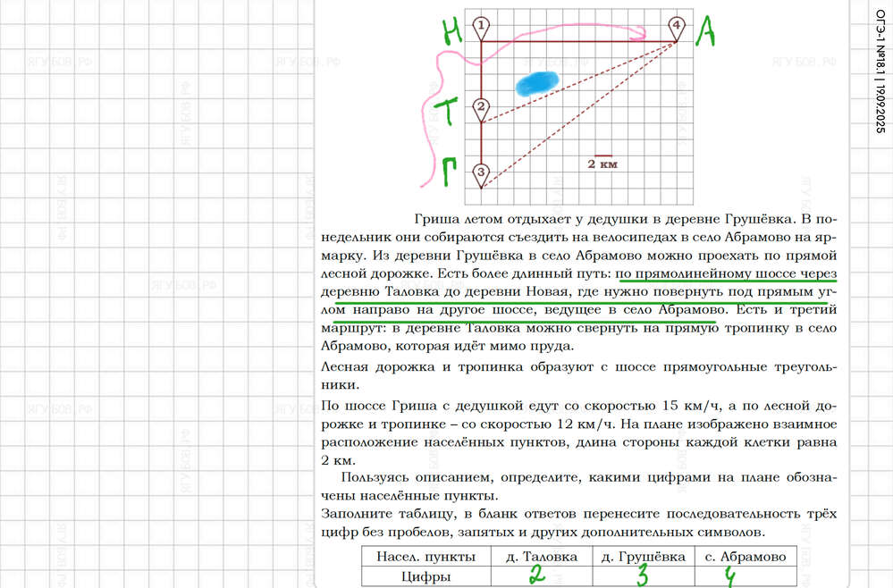Screen dimensions: 893x588
Task: Click the 'Цифры' row label cell
Action: pyautogui.click(x=419, y=577)
